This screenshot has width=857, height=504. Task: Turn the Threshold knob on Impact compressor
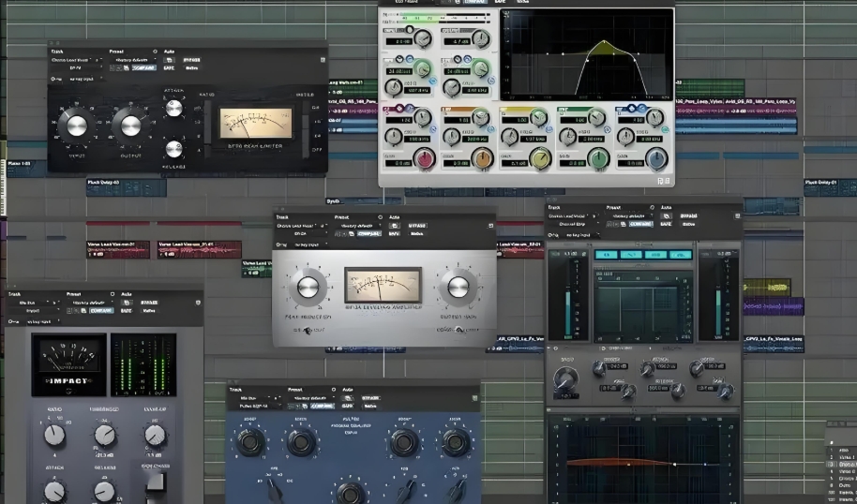click(105, 436)
